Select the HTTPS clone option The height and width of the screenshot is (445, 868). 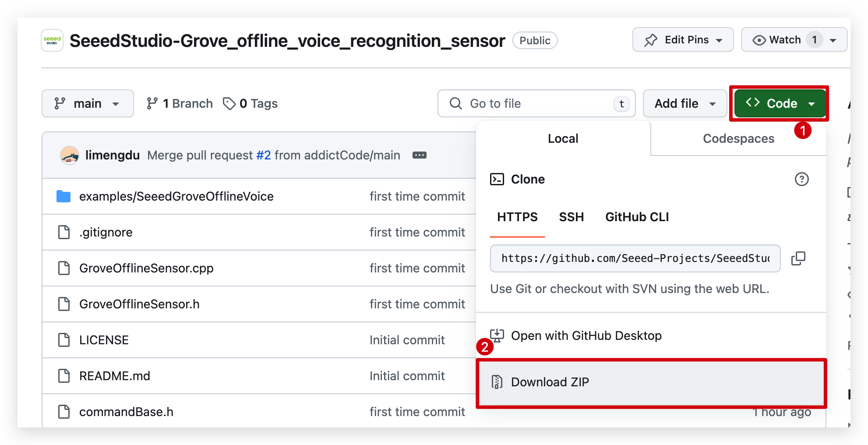(517, 217)
